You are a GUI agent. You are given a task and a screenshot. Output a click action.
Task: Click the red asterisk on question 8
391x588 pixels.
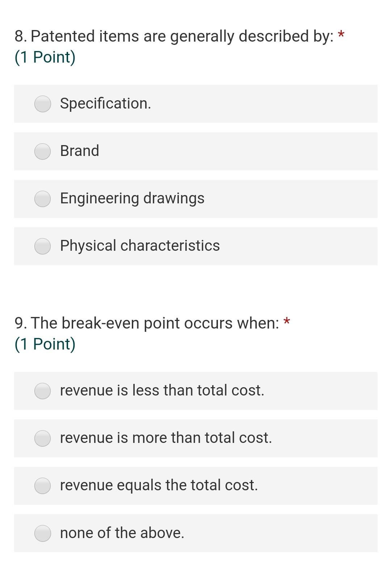pyautogui.click(x=341, y=35)
